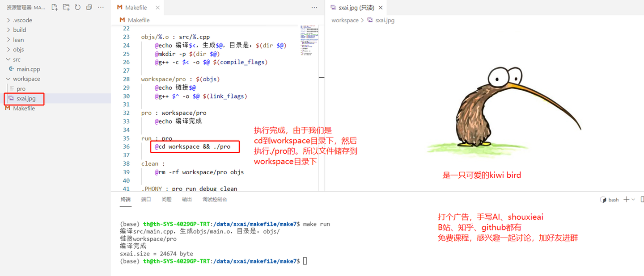Click the Makefile M icon in file tree
The image size is (644, 276).
tap(8, 108)
